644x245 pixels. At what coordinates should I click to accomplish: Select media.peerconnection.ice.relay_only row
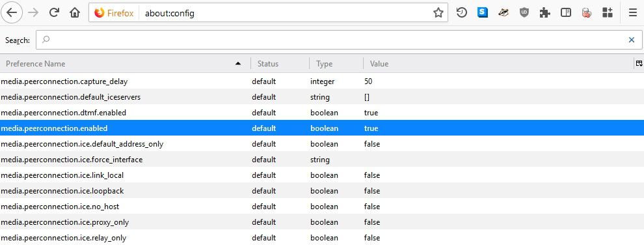coord(322,238)
